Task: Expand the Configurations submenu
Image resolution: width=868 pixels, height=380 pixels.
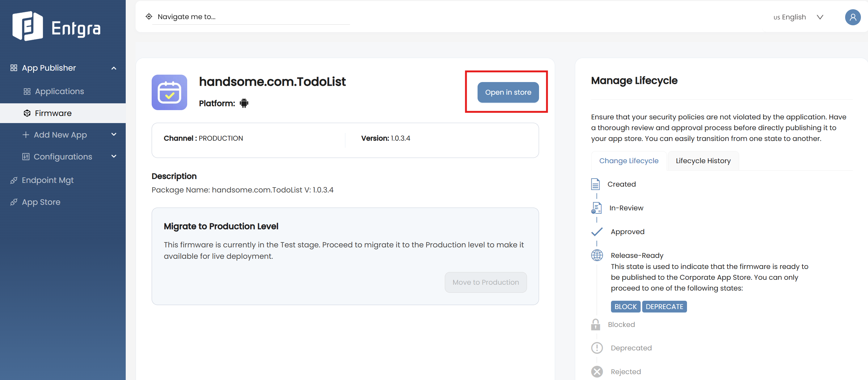Action: pyautogui.click(x=114, y=156)
